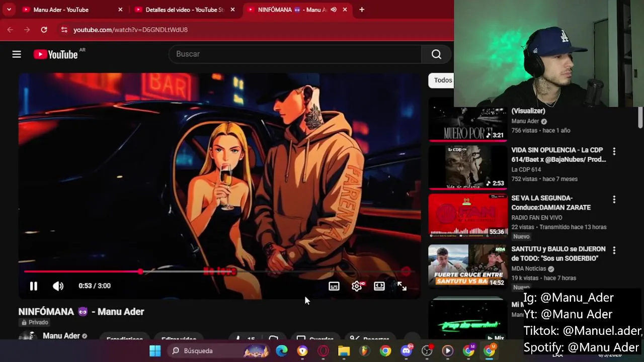Screen dimensions: 644x362
Task: Click the 'NINFÓMANA - Manu Ader' video title
Action: point(81,312)
